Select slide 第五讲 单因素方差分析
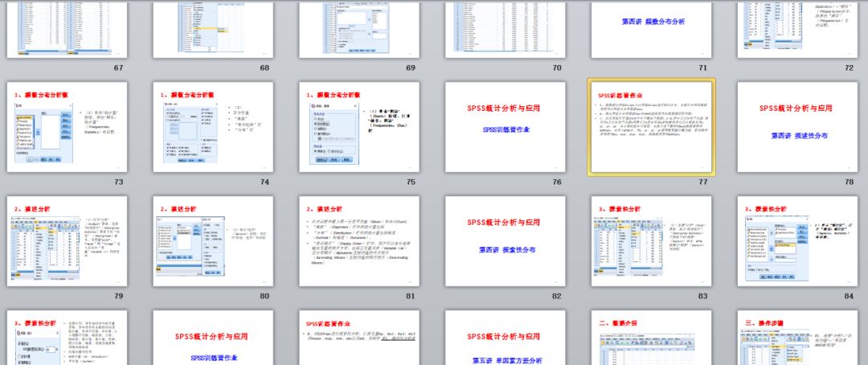 click(506, 338)
